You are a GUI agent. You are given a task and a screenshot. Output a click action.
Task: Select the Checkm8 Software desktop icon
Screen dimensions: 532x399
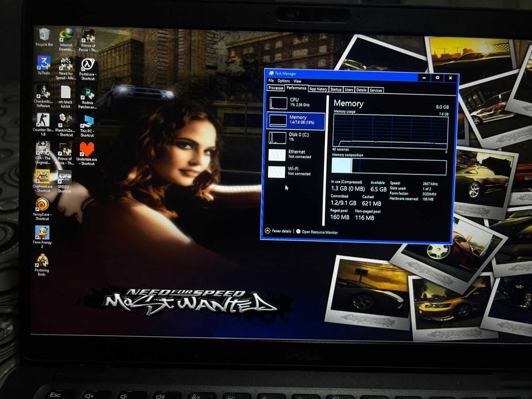[43, 96]
